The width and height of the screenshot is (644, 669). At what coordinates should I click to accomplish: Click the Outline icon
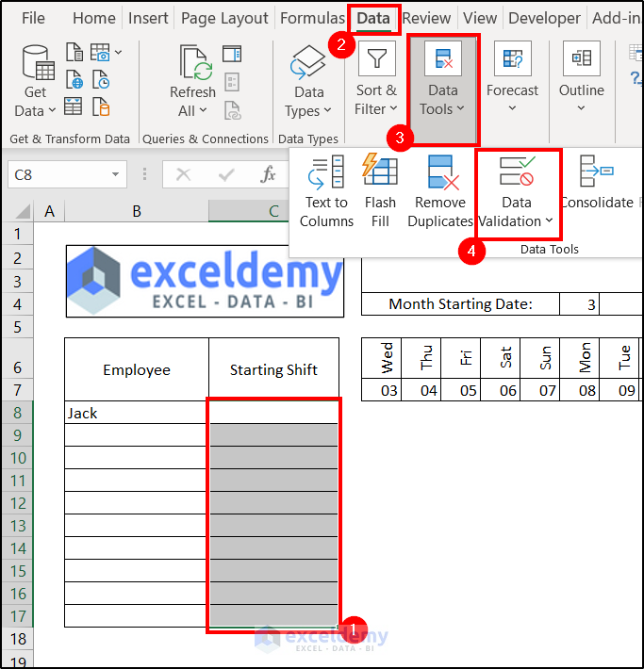(x=581, y=58)
